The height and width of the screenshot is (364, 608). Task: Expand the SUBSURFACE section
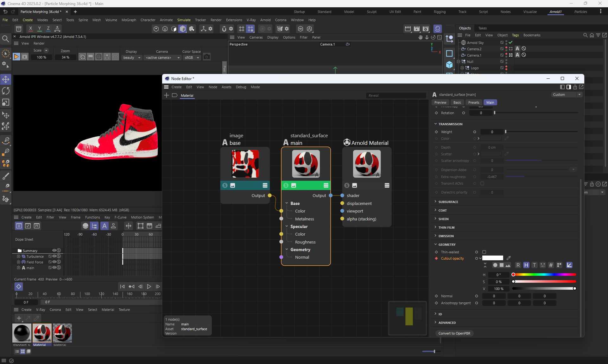(448, 202)
